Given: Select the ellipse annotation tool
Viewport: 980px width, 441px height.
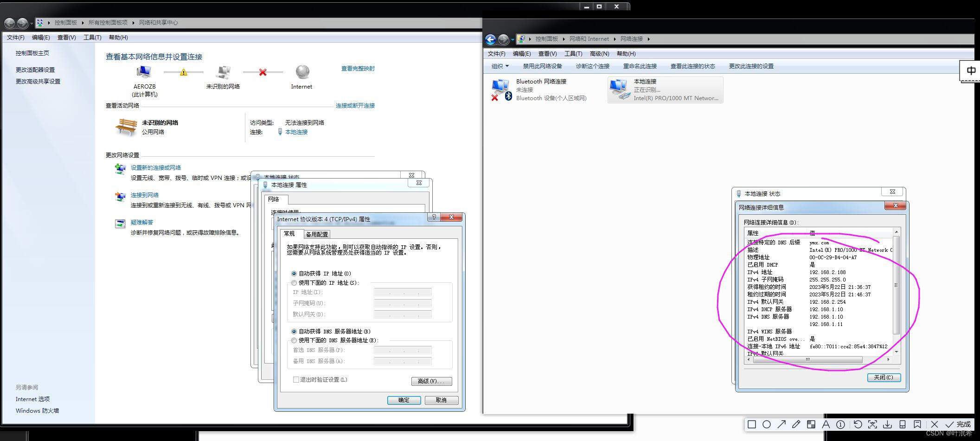Looking at the screenshot, I should pos(767,424).
